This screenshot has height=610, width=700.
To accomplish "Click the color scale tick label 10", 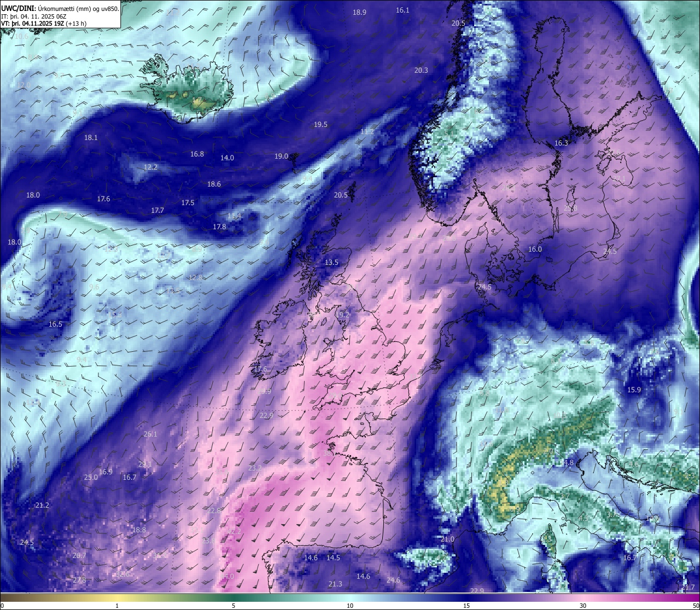I will click(350, 606).
